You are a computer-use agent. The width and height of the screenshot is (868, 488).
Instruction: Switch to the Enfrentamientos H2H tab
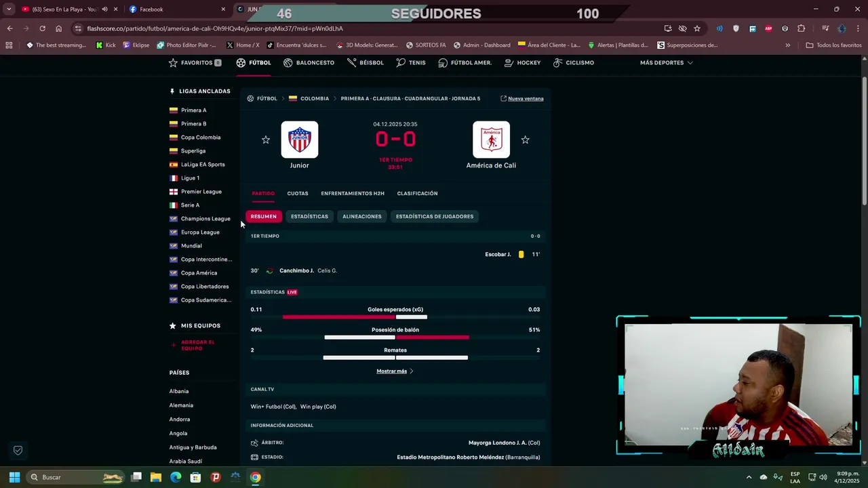coord(353,193)
